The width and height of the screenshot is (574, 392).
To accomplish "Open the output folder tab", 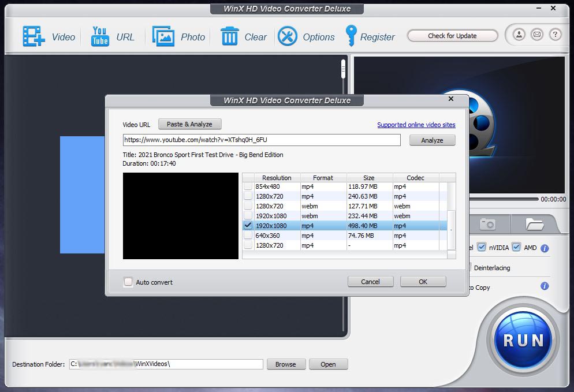I will point(534,224).
